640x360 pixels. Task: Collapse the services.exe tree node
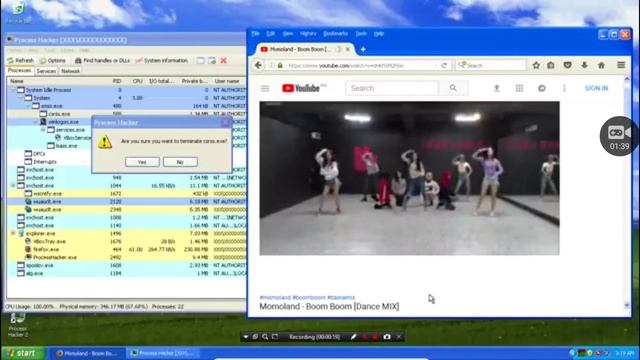43,130
